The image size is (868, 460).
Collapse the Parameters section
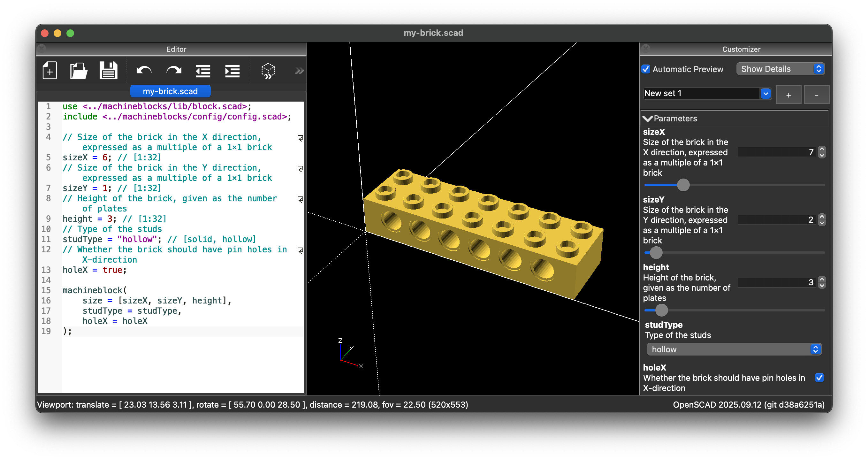pos(648,119)
